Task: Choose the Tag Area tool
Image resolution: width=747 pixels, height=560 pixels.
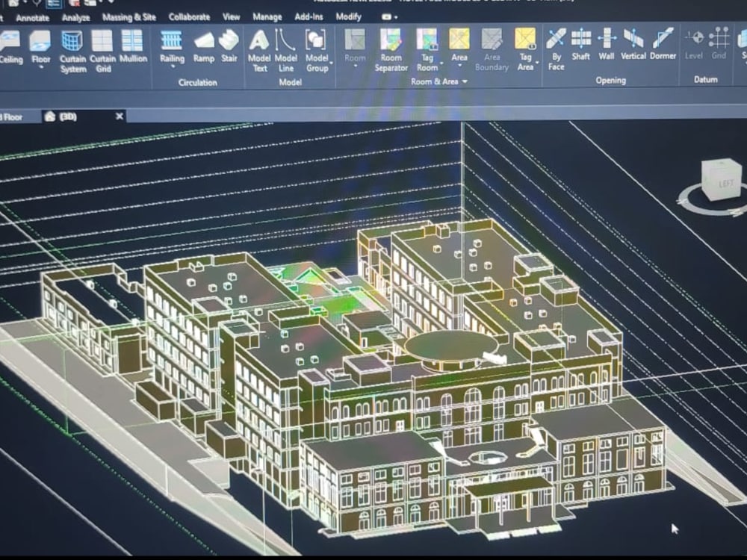Action: (525, 51)
